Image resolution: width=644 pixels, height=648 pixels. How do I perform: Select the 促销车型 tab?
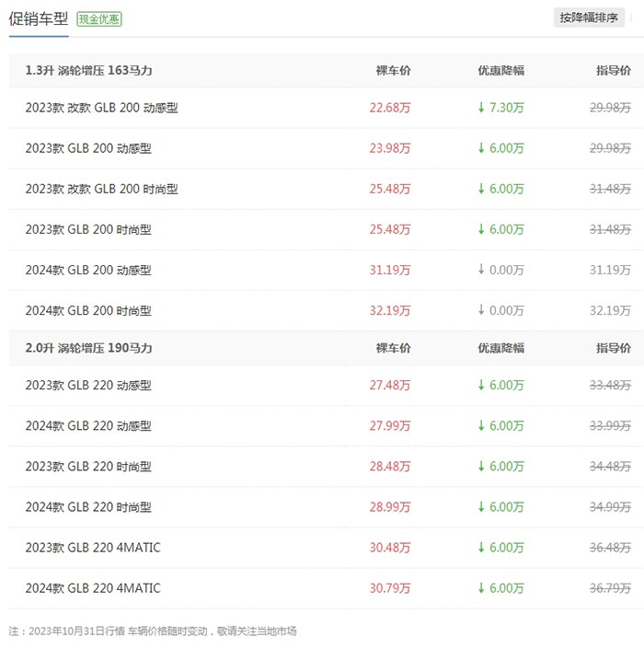coord(39,19)
